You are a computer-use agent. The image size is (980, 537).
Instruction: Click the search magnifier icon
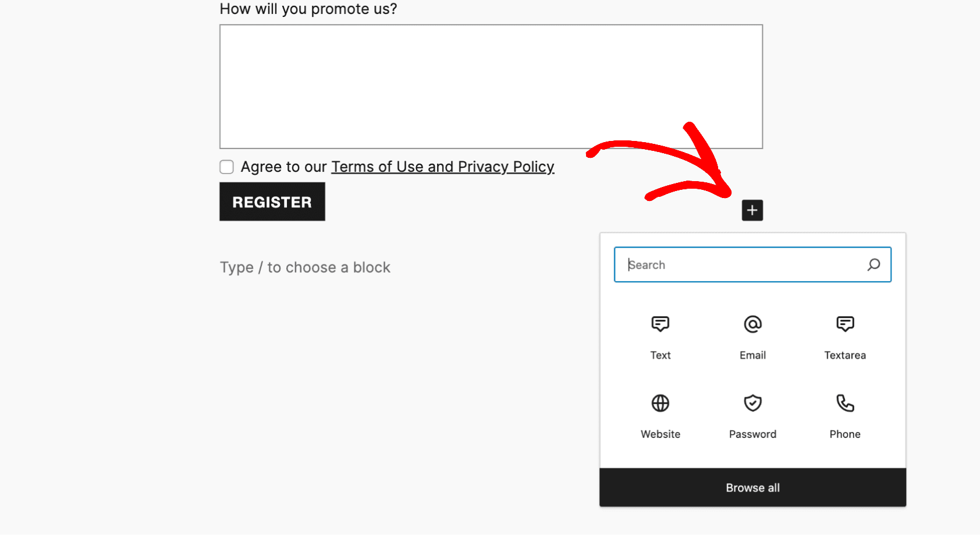coord(874,265)
